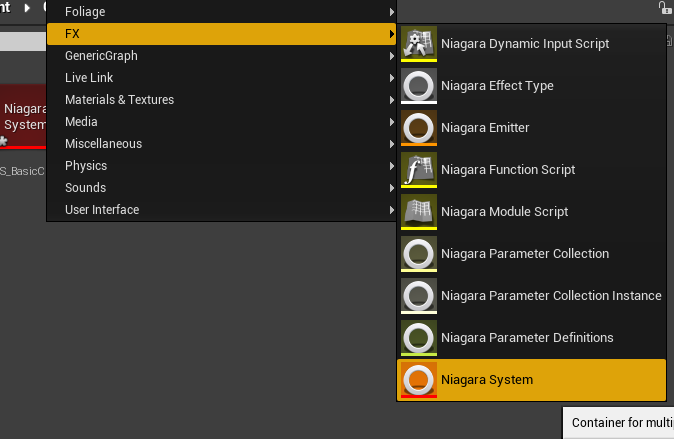Screen dimensions: 674x439
Task: Click the breadcrumb path arrow at top left
Action: 27,7
